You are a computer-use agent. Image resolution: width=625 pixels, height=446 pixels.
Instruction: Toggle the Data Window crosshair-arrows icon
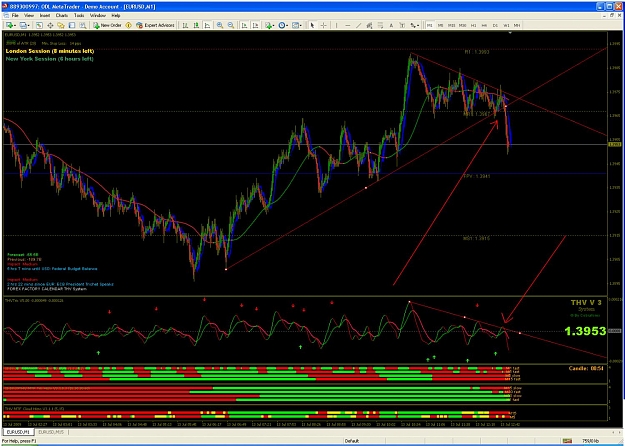point(50,25)
